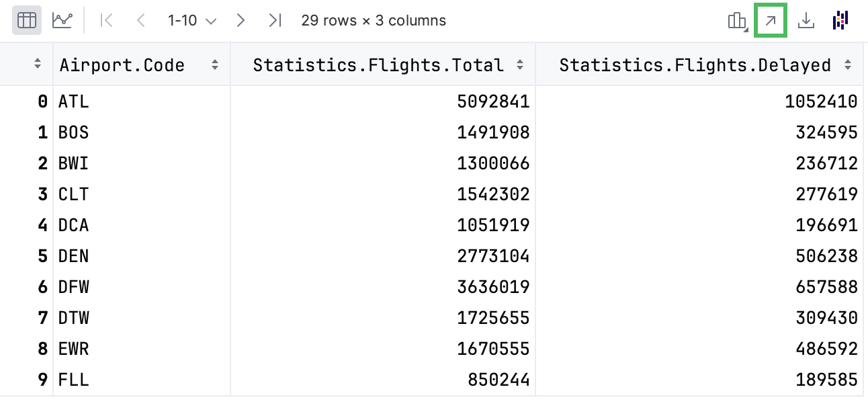Sort by Statistics.Flights.Total arrows
The image size is (868, 414).
tap(520, 65)
